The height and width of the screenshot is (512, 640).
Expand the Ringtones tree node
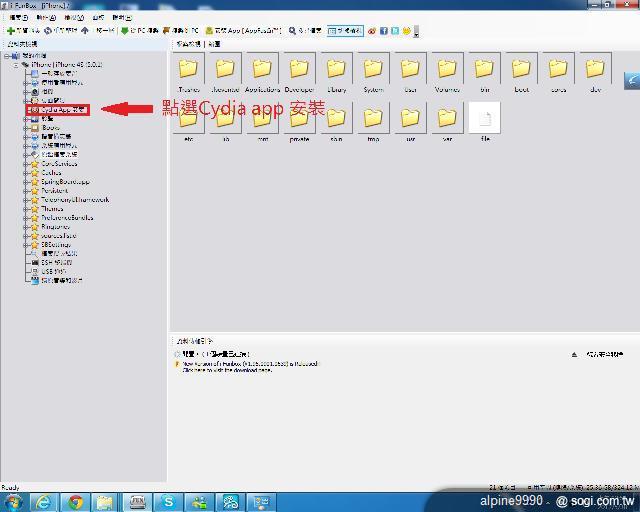coord(25,227)
